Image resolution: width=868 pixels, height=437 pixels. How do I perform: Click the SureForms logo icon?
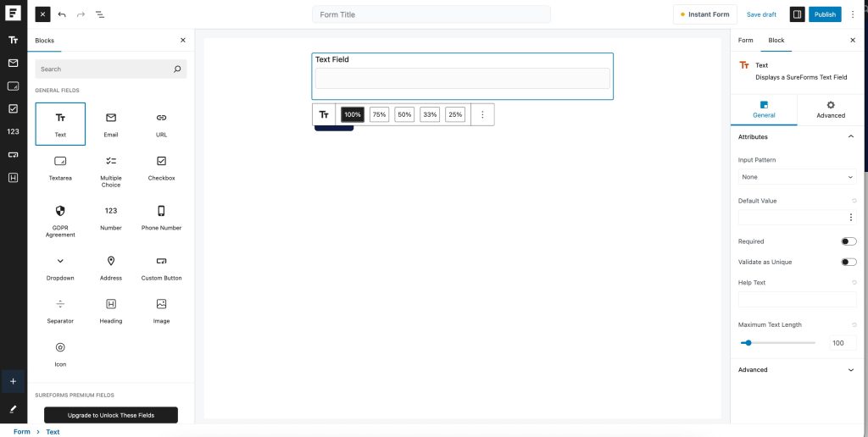[14, 14]
